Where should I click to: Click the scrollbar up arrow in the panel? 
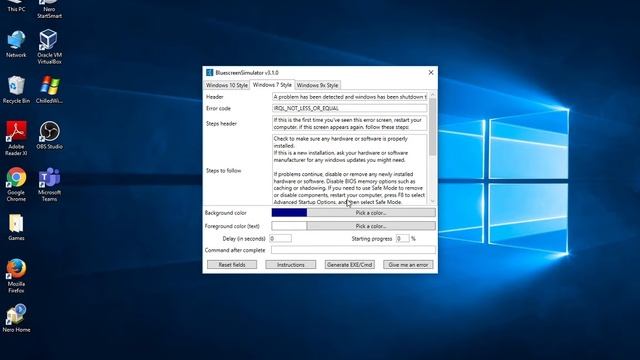pyautogui.click(x=432, y=95)
